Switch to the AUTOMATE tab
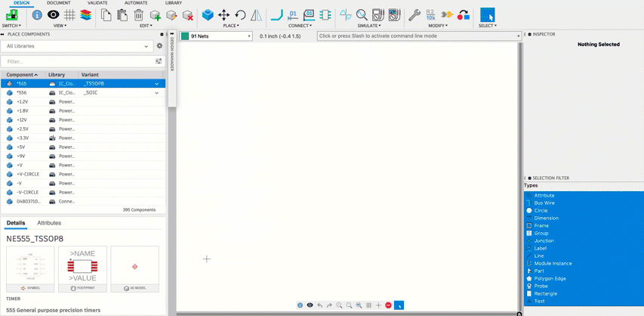 136,3
